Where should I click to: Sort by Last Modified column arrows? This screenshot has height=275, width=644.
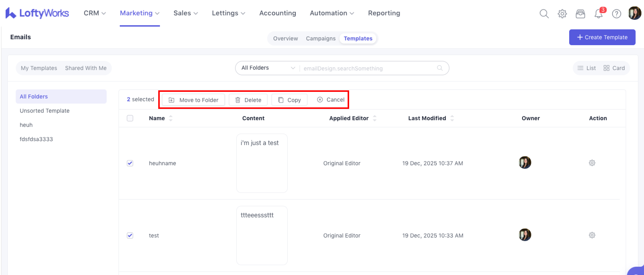click(452, 118)
